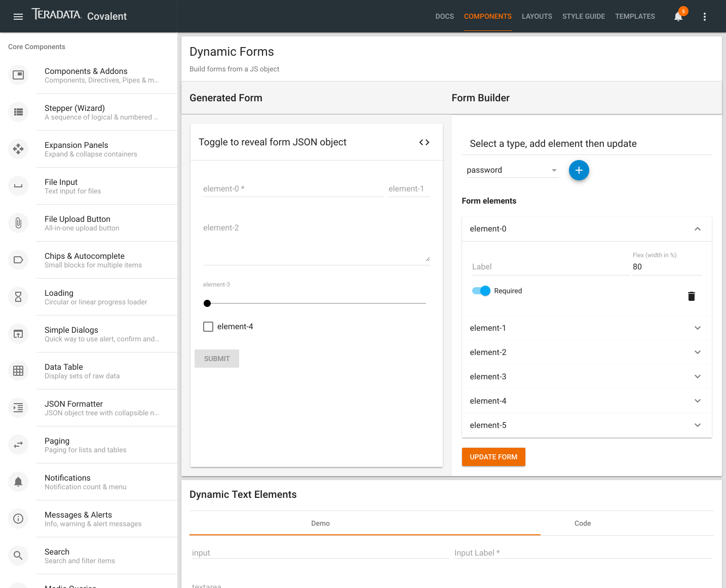Viewport: 726px width, 588px height.
Task: Expand the element-3 panel
Action: tap(587, 377)
